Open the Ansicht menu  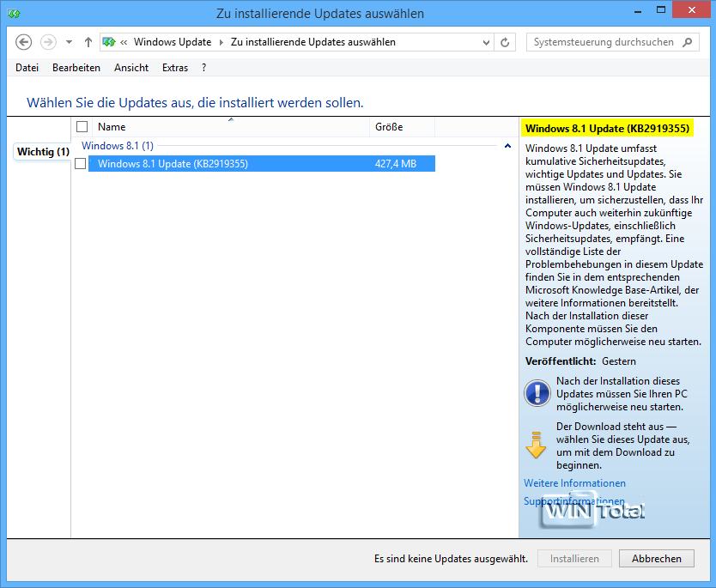pyautogui.click(x=131, y=68)
